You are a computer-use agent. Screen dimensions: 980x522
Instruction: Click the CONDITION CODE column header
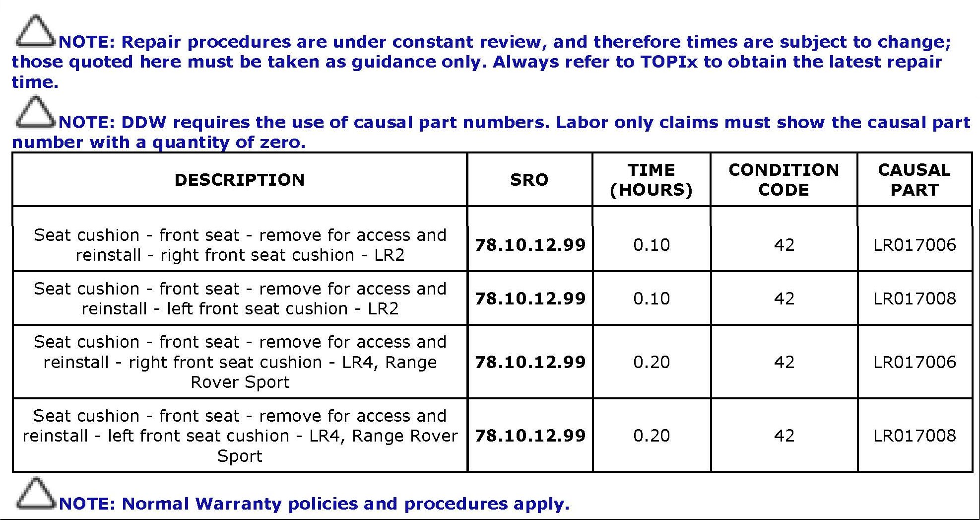tap(784, 180)
